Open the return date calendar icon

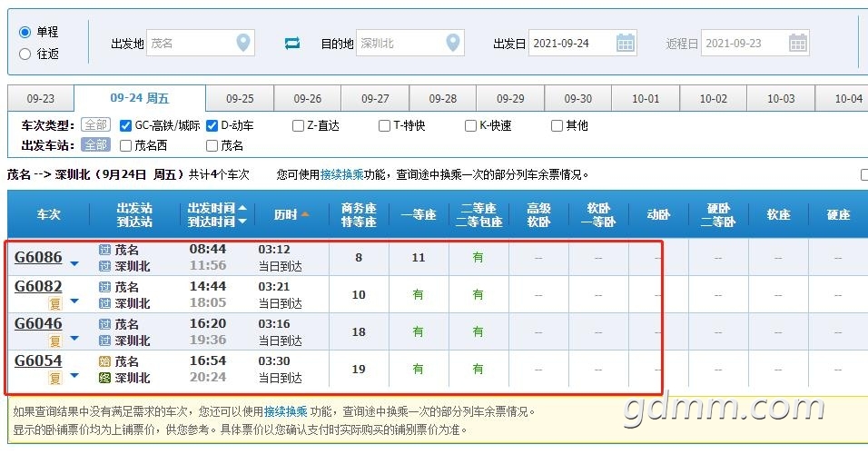[797, 43]
